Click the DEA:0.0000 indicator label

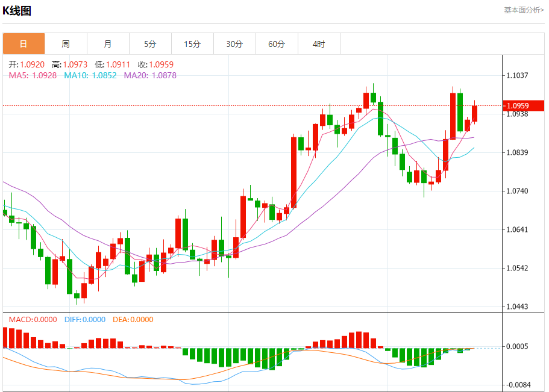[133, 320]
